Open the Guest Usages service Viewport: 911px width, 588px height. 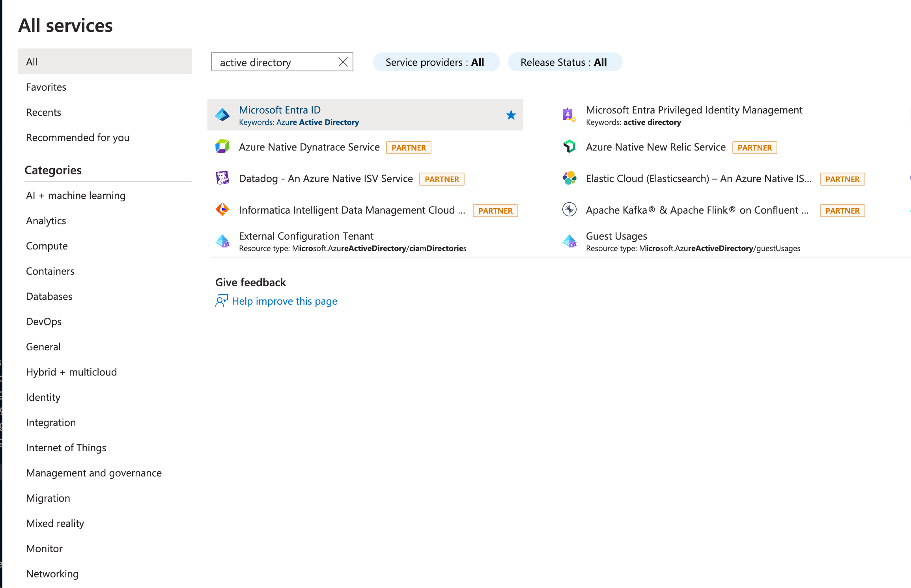point(616,236)
